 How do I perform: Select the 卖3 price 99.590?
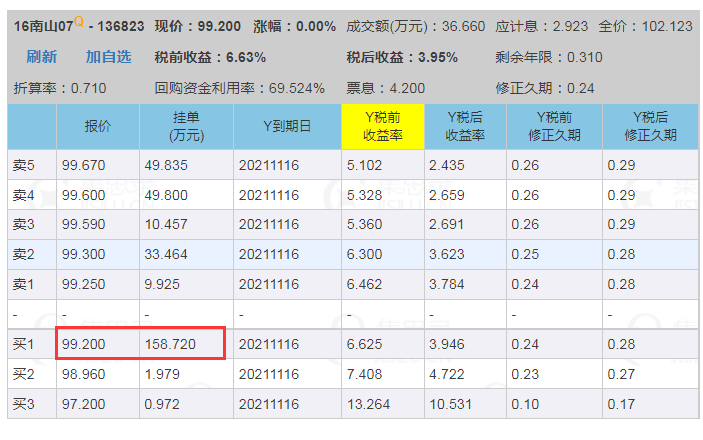pos(83,224)
